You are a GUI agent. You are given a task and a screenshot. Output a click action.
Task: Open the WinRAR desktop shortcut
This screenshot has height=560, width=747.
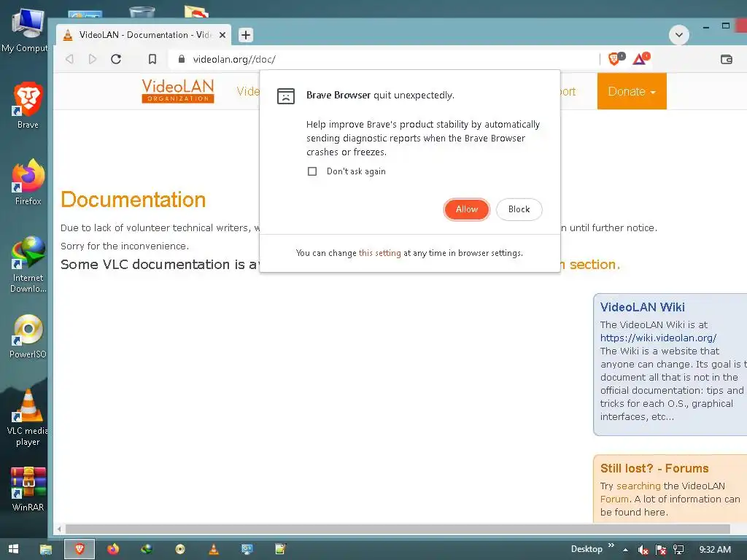coord(28,489)
